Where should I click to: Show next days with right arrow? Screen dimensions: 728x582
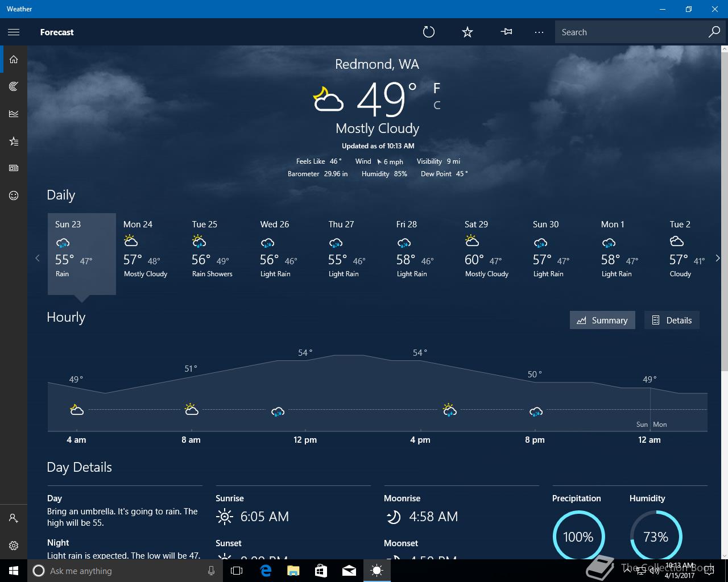point(717,258)
